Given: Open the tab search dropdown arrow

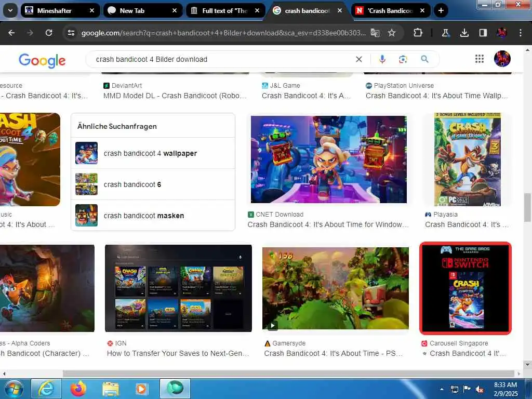Looking at the screenshot, I should click(10, 10).
